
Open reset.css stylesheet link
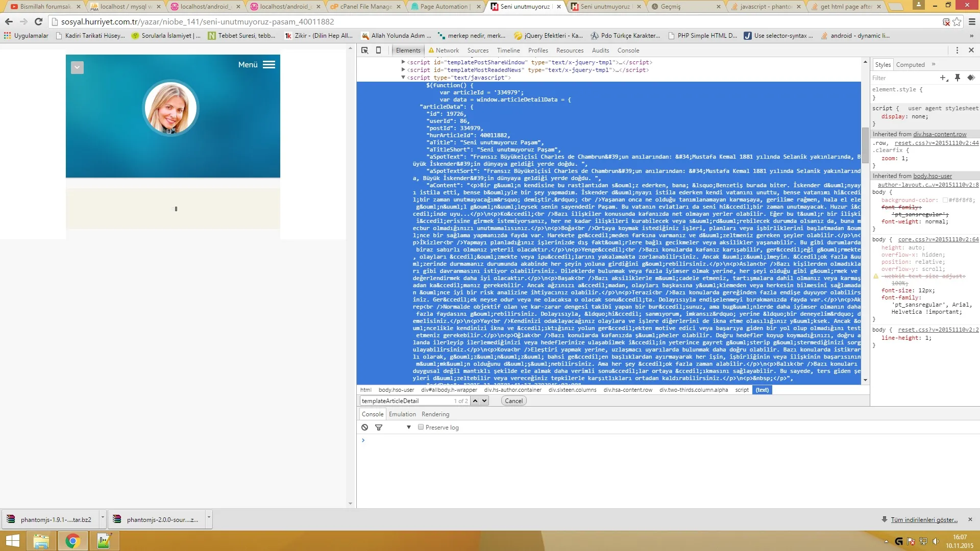point(936,143)
